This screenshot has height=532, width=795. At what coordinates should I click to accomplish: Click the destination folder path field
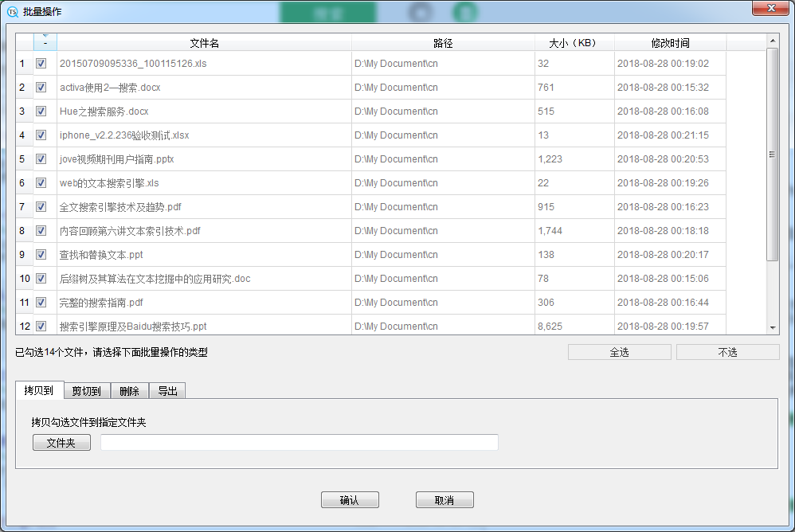coord(299,443)
